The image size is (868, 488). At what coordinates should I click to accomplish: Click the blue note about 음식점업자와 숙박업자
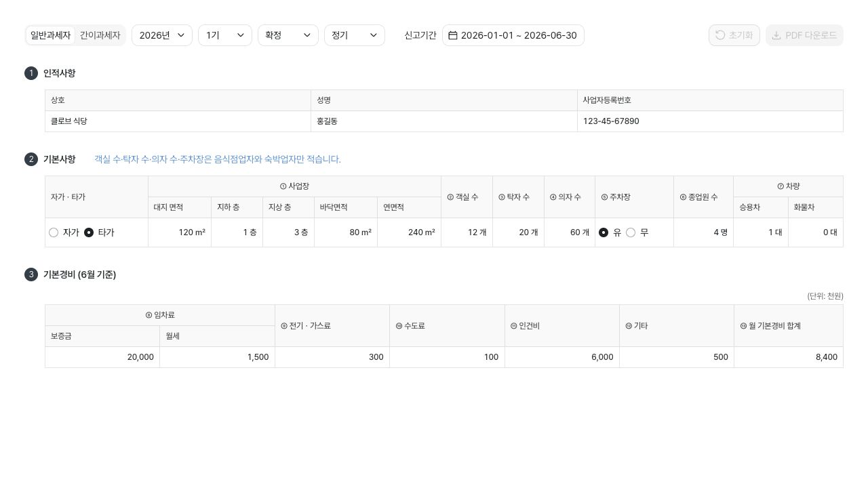[x=218, y=159]
